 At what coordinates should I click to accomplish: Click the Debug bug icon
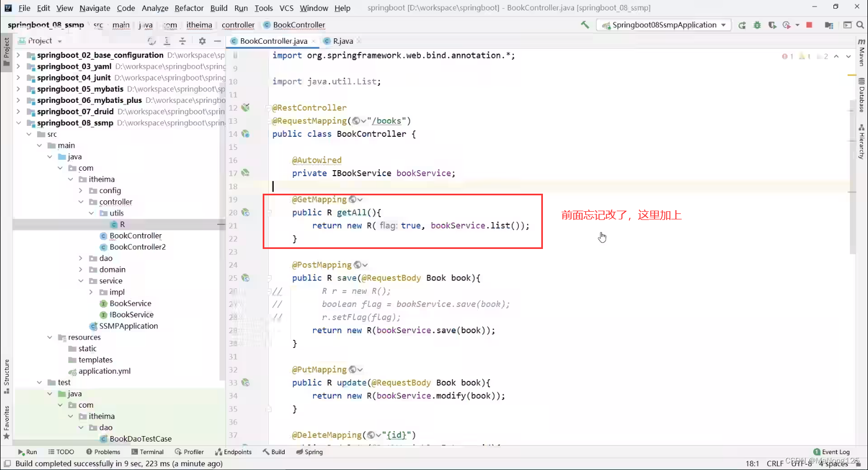pos(757,25)
